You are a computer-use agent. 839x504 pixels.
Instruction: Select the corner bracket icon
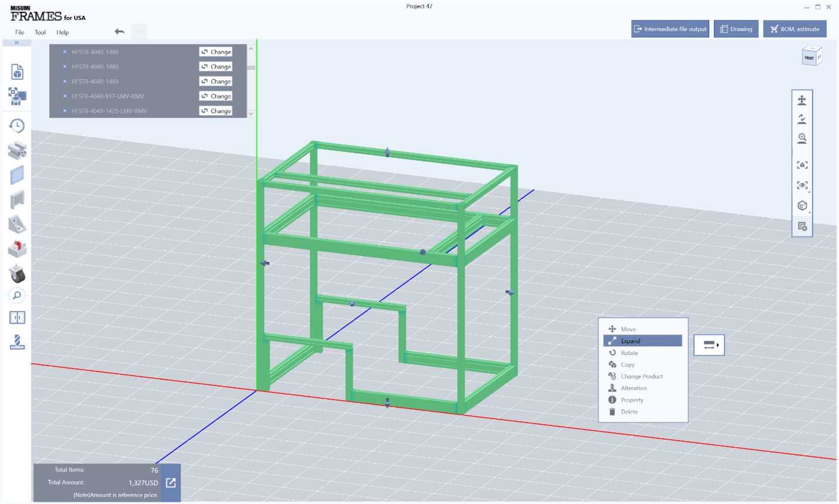tap(17, 225)
